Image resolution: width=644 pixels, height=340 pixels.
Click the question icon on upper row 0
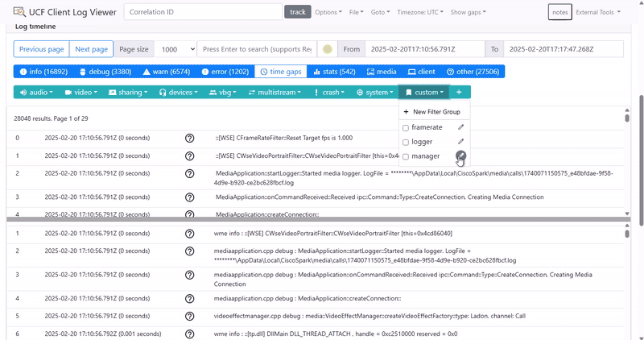pyautogui.click(x=189, y=138)
